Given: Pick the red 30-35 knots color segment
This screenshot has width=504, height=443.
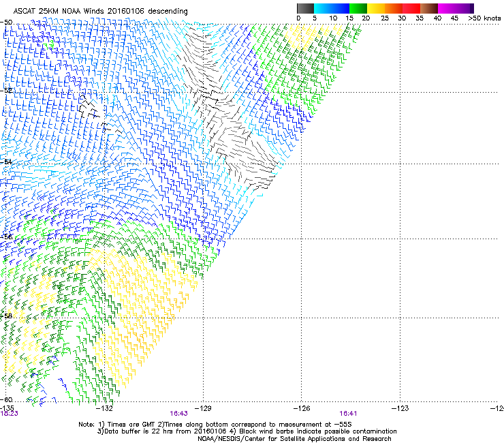Looking at the screenshot, I should point(411,8).
